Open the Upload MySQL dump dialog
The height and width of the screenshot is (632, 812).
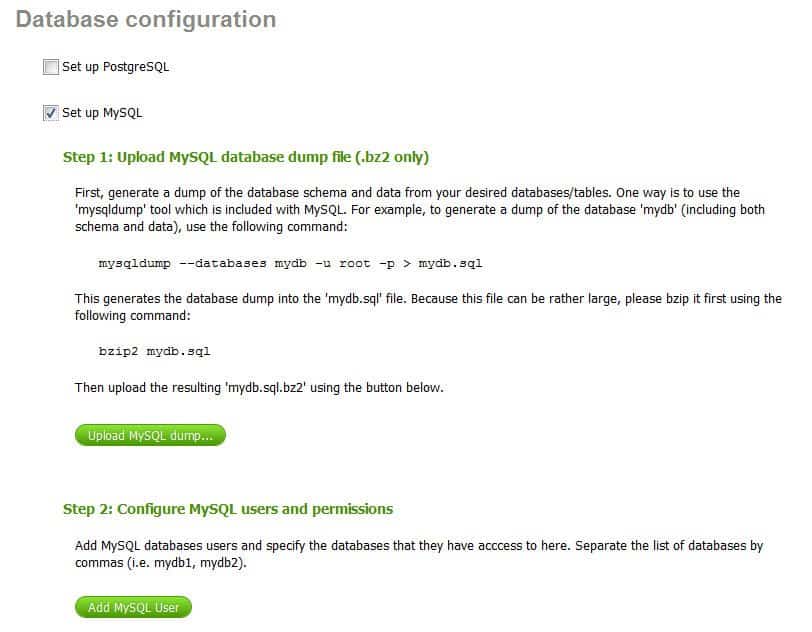pos(150,435)
